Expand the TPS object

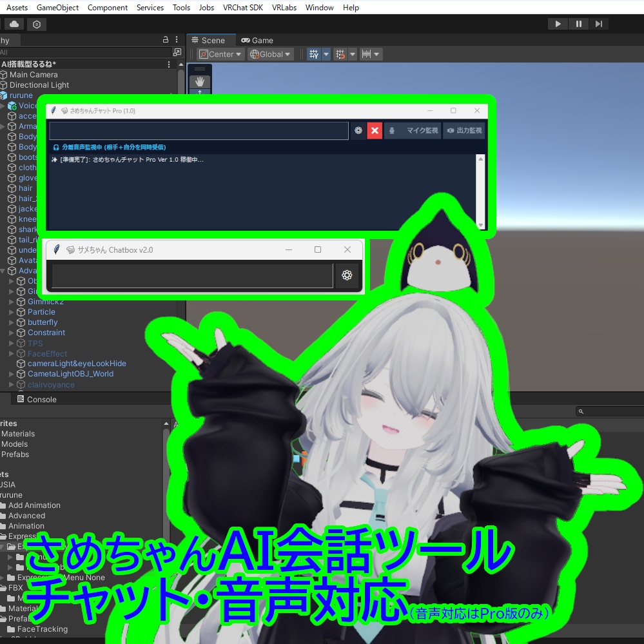point(12,343)
